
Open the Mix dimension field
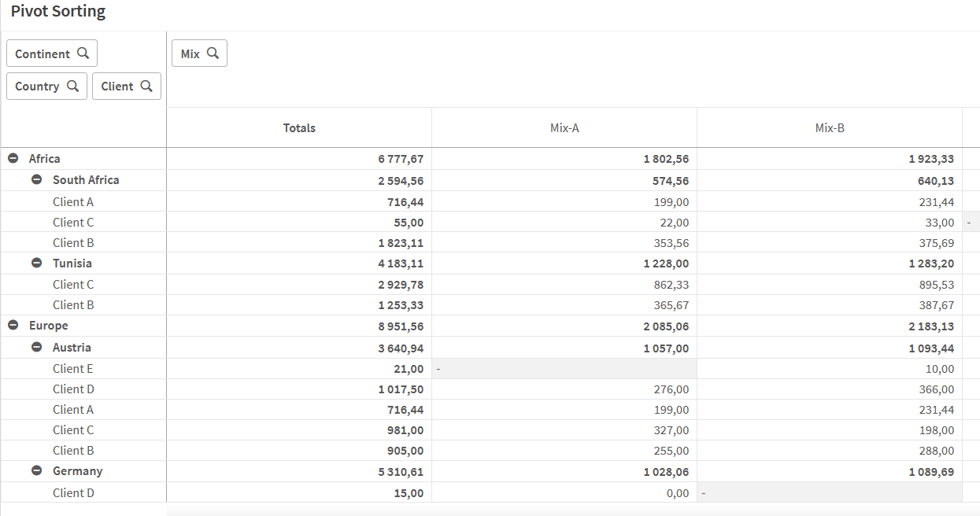(190, 53)
